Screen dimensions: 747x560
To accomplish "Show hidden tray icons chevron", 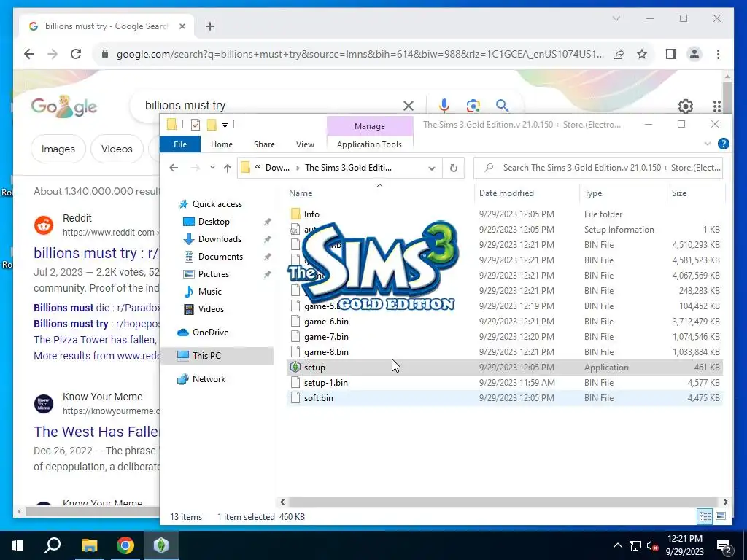I will coord(617,545).
